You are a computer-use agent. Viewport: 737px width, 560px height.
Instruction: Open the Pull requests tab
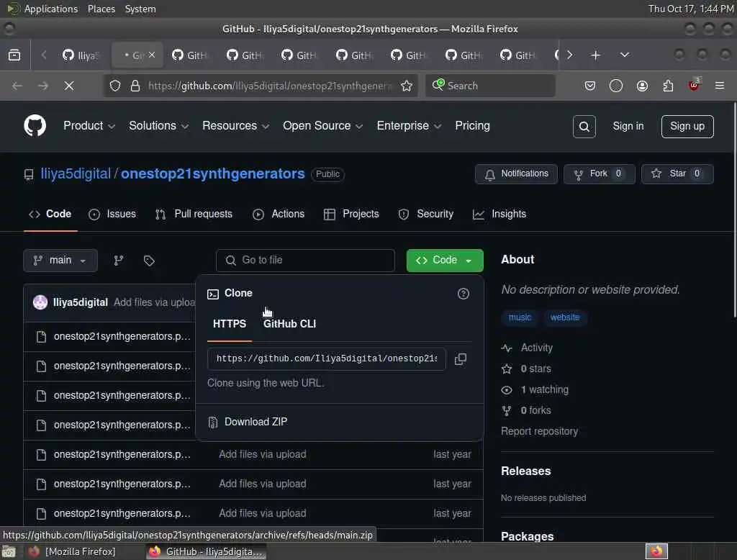194,214
